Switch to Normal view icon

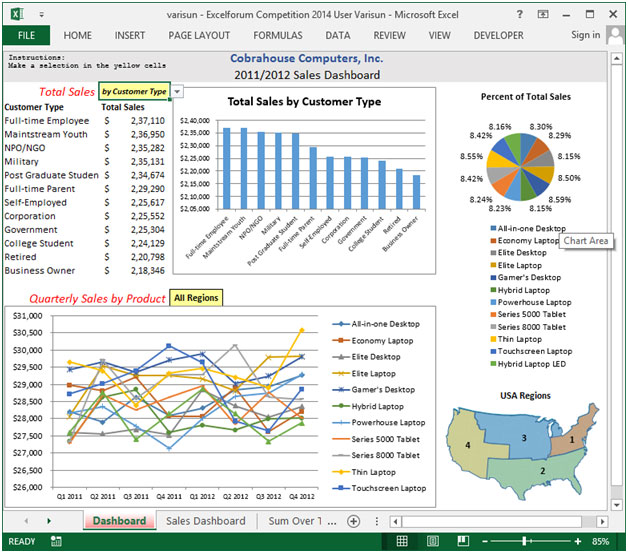pyautogui.click(x=402, y=542)
